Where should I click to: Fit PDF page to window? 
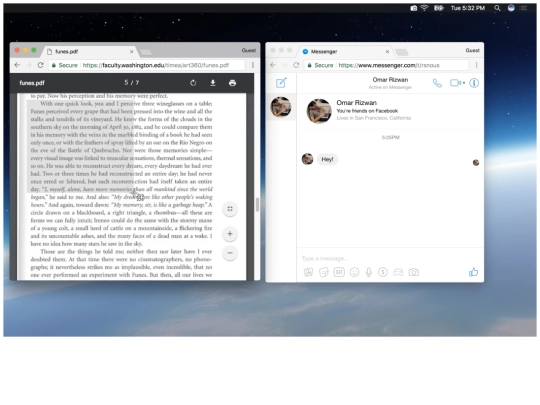(x=230, y=209)
